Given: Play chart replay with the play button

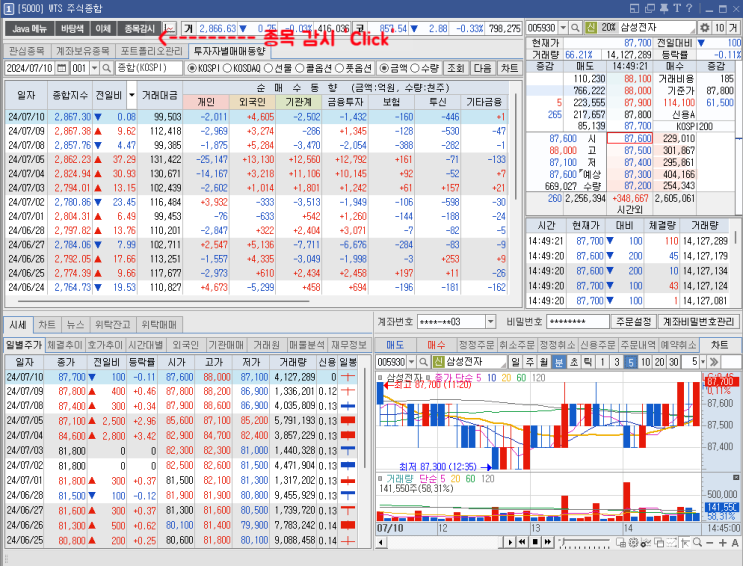Looking at the screenshot, I should tap(510, 542).
